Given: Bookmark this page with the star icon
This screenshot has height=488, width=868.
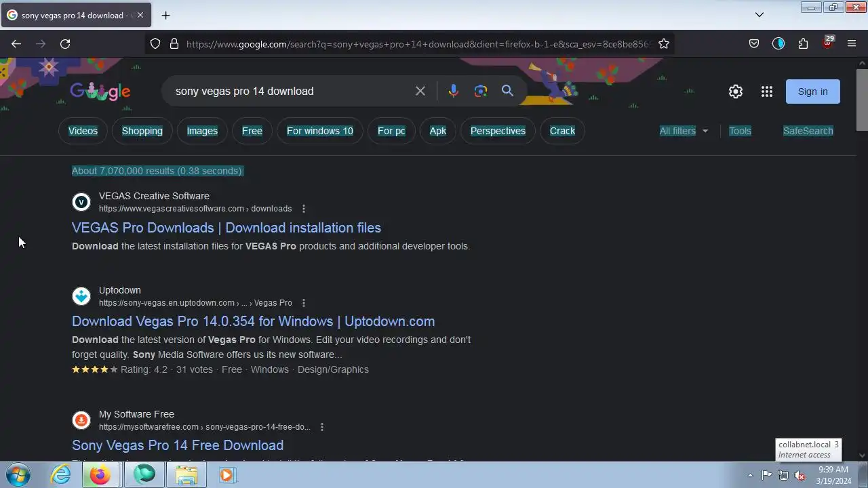Looking at the screenshot, I should (664, 44).
